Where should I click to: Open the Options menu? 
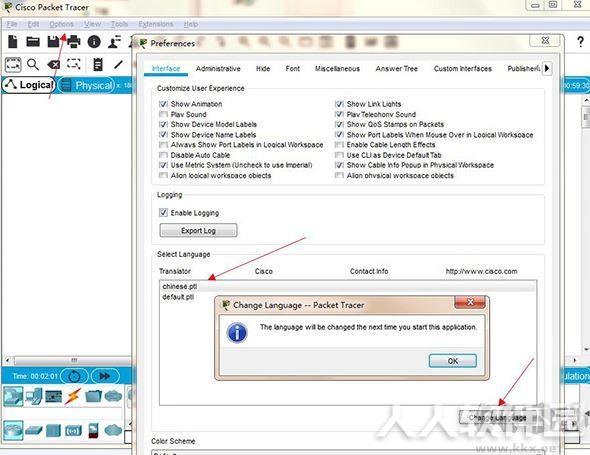(61, 24)
